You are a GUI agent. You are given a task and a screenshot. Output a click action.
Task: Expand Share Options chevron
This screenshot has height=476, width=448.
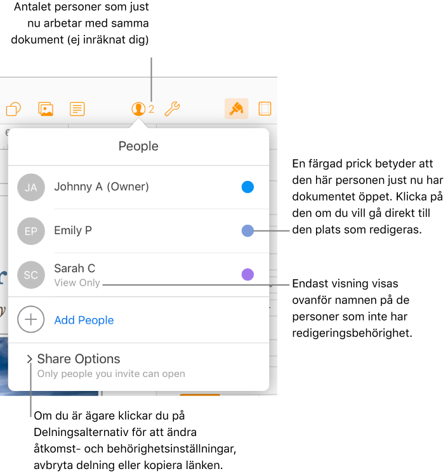coord(29,359)
